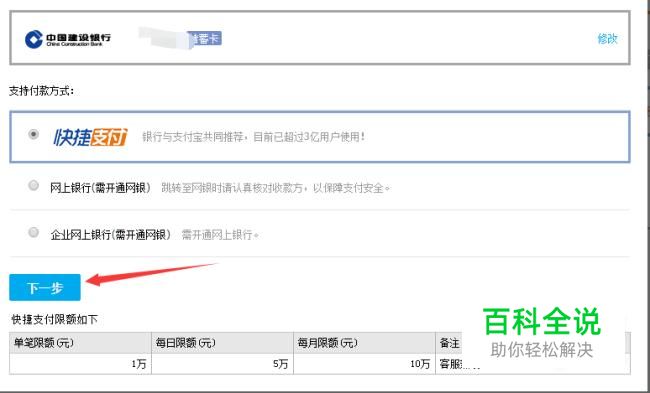Click the 支持付款方式 label
Viewport: 650px width, 393px height.
41,91
